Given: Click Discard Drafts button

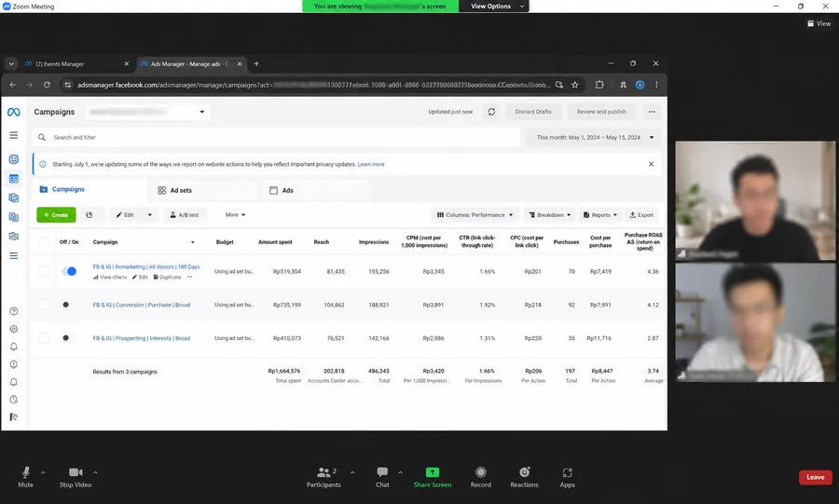Looking at the screenshot, I should point(533,112).
